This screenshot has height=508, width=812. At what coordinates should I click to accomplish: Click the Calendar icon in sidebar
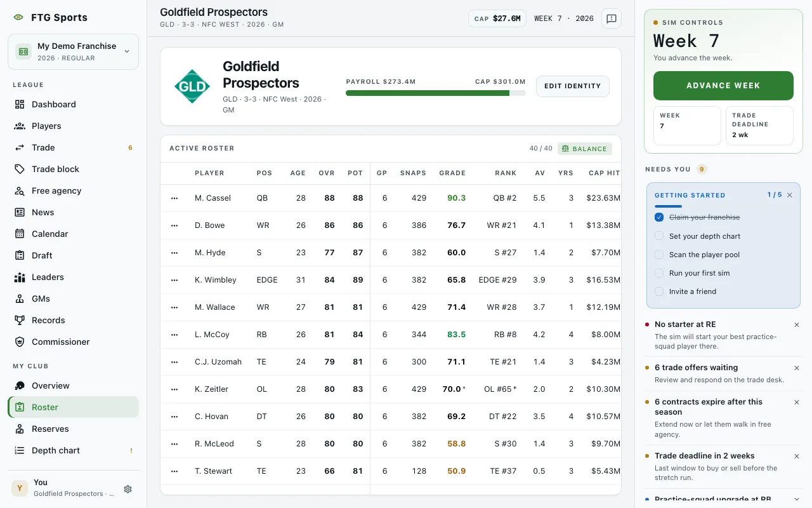pos(20,234)
